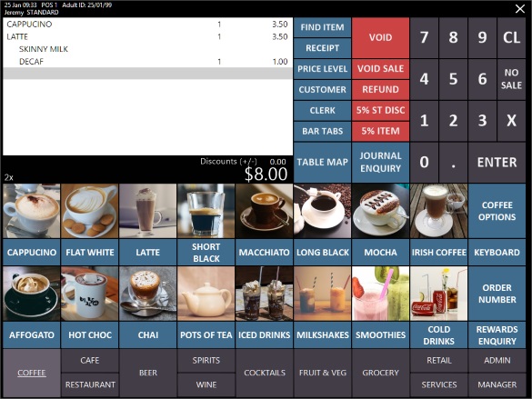The image size is (532, 399).
Task: Tap the Cappucino cup image
Action: (32, 211)
